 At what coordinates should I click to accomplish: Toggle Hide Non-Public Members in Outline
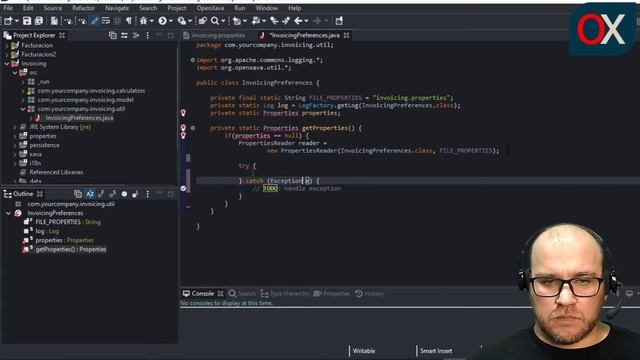124,194
